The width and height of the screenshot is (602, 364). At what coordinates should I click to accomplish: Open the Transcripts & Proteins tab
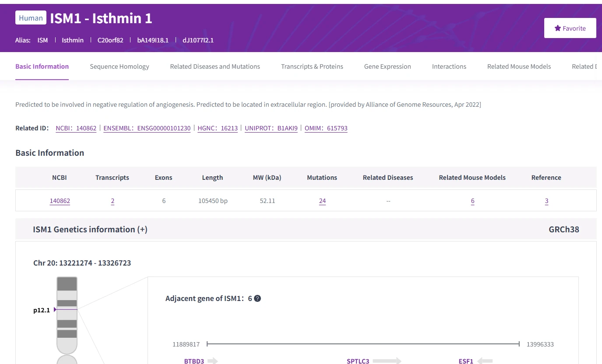coord(312,66)
